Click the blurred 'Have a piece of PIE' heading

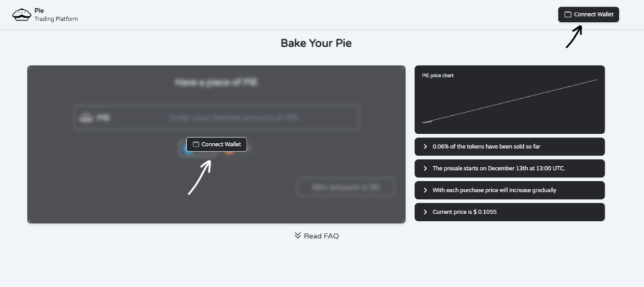coord(216,82)
